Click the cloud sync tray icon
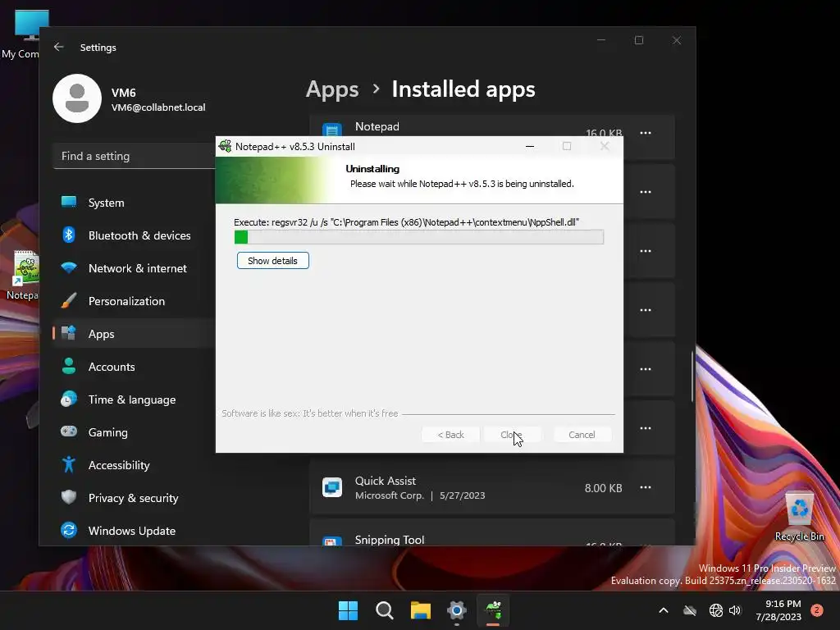This screenshot has height=630, width=840. coord(690,610)
